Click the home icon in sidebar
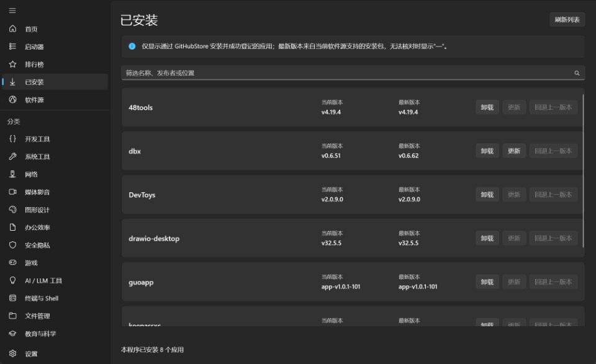The height and width of the screenshot is (364, 596). click(12, 29)
